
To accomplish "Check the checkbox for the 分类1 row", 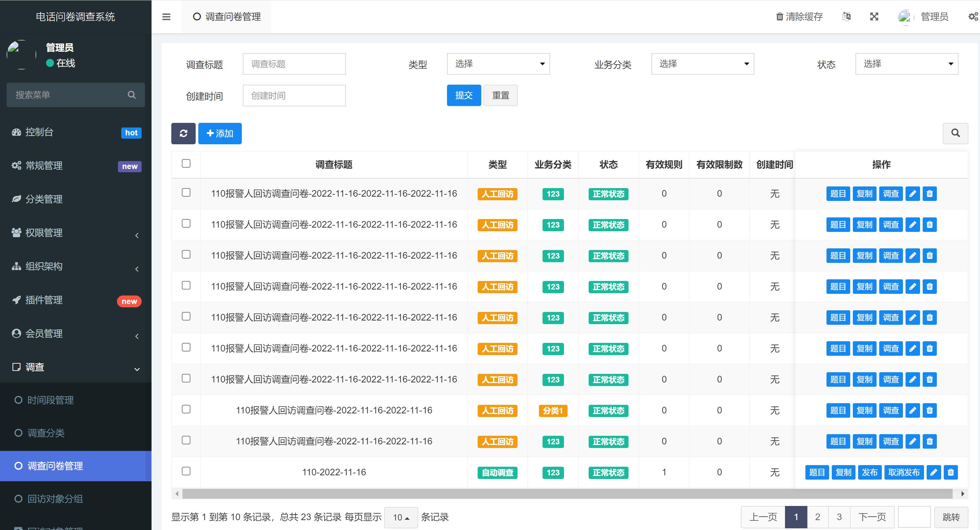I will coord(186,409).
